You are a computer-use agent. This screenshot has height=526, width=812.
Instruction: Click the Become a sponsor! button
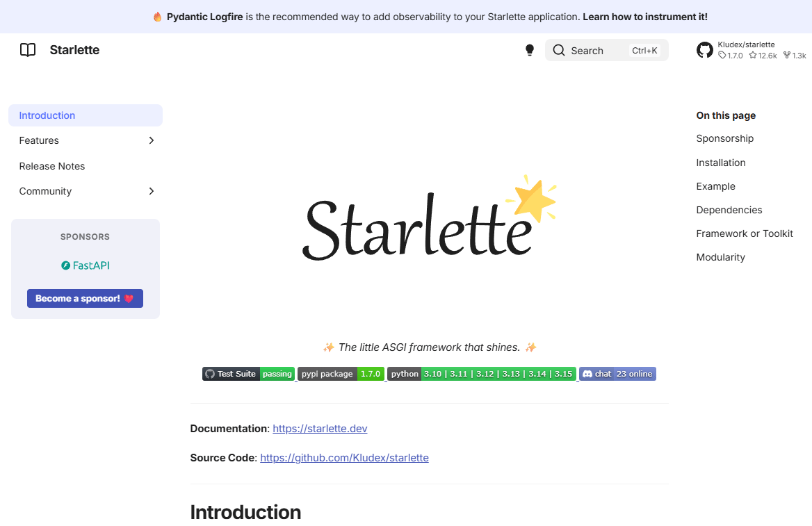pyautogui.click(x=85, y=298)
